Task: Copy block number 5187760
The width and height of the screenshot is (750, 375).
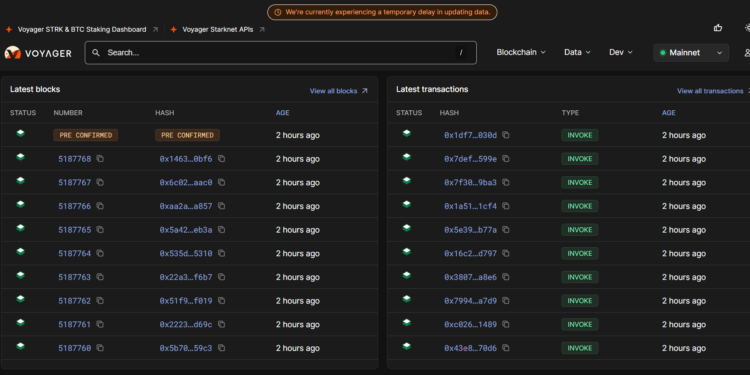Action: (x=100, y=348)
